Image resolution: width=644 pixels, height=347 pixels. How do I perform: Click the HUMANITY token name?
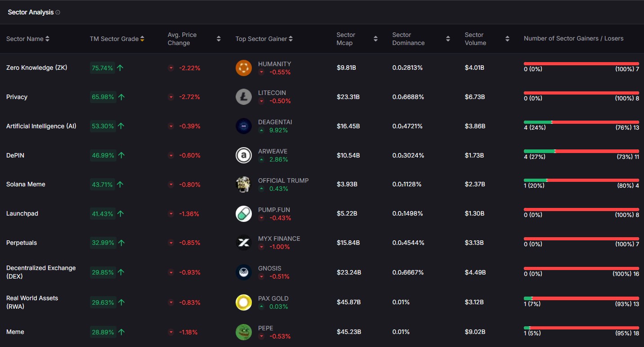click(274, 64)
